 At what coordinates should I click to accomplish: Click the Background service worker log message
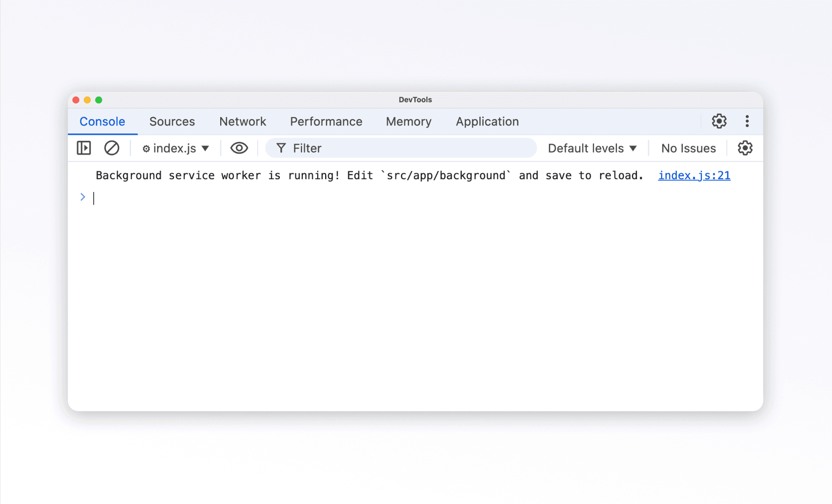(x=369, y=176)
